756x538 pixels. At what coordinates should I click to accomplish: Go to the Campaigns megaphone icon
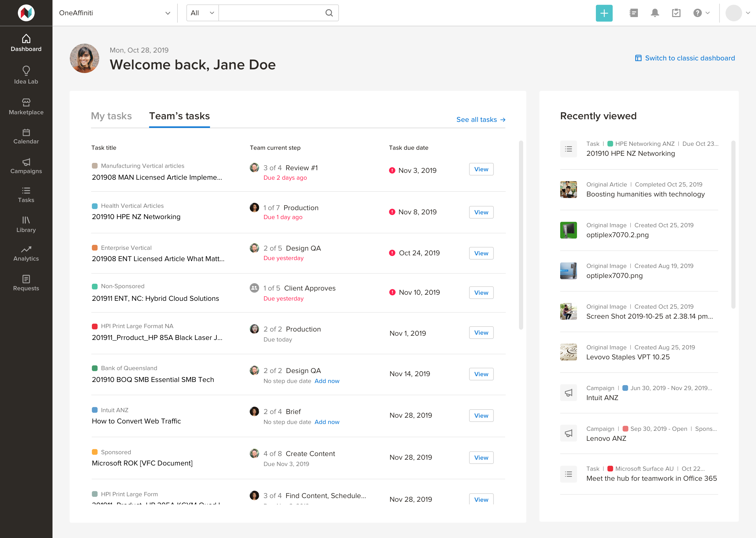click(26, 162)
